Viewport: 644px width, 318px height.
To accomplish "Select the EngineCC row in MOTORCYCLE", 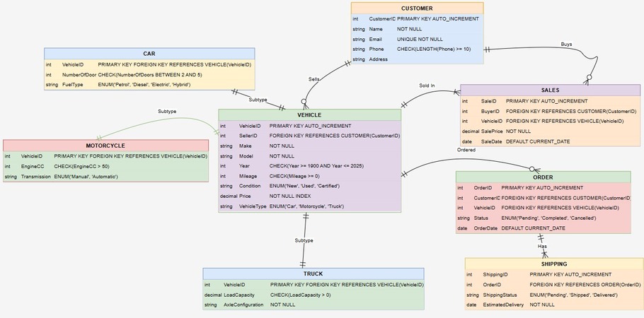I will pyautogui.click(x=105, y=166).
